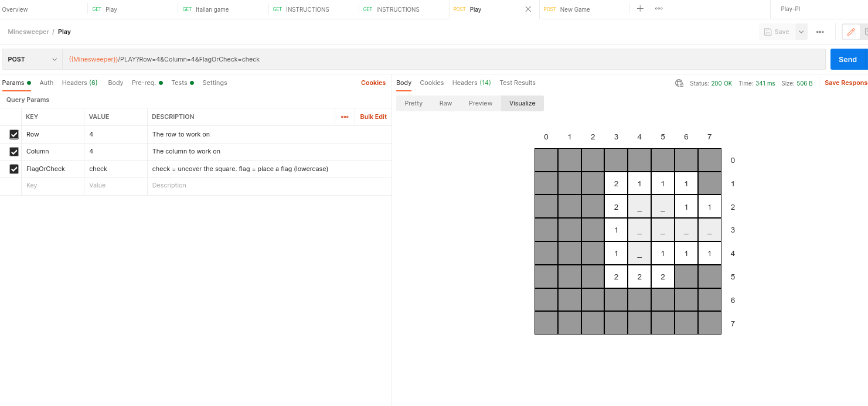The width and height of the screenshot is (868, 406).
Task: Click the pencil edit icon
Action: point(851,32)
